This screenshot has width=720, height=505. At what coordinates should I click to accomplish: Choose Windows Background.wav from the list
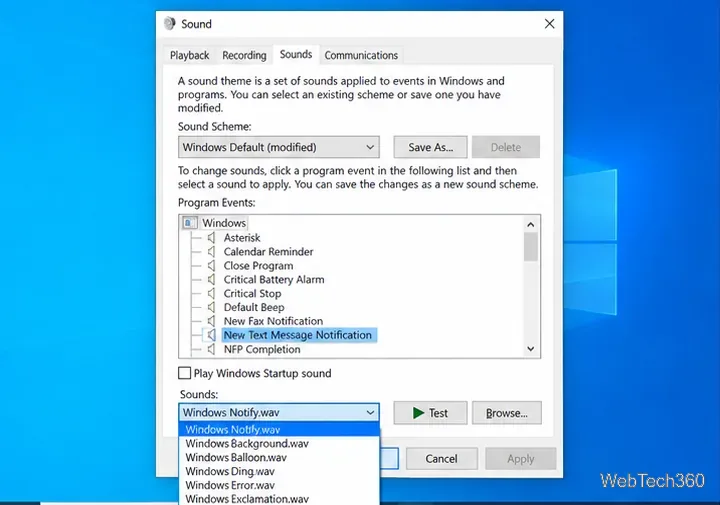[x=279, y=443]
